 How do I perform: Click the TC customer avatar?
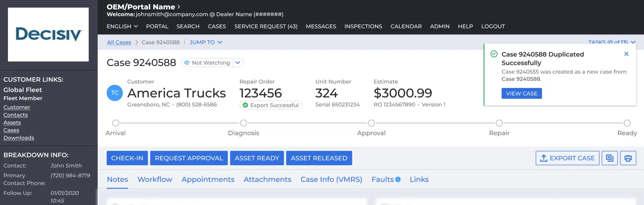coord(115,93)
